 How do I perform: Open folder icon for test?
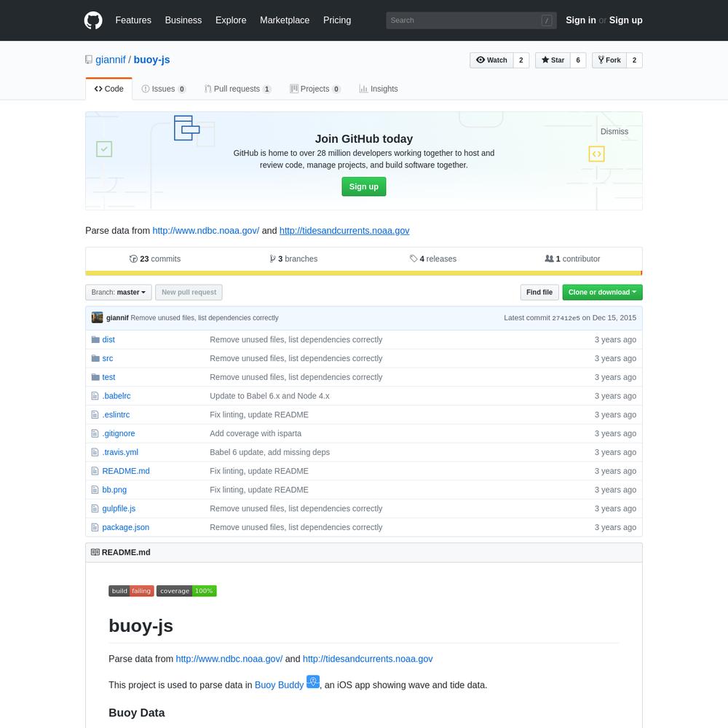[x=95, y=377]
